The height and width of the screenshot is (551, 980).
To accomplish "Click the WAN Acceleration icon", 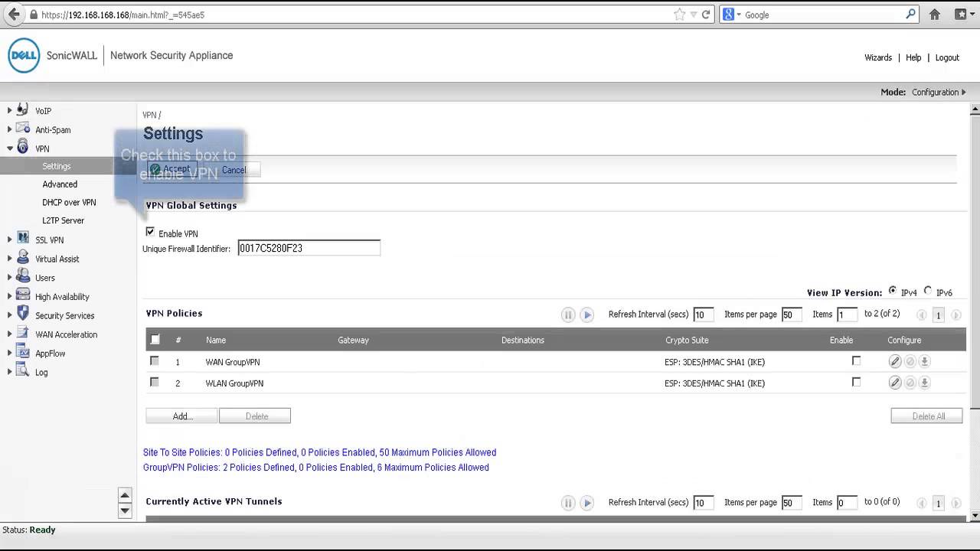I will (x=22, y=334).
